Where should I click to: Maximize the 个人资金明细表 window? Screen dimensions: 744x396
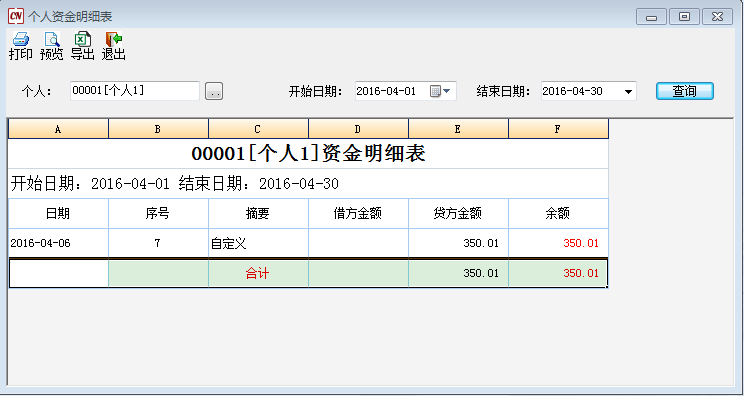(684, 17)
